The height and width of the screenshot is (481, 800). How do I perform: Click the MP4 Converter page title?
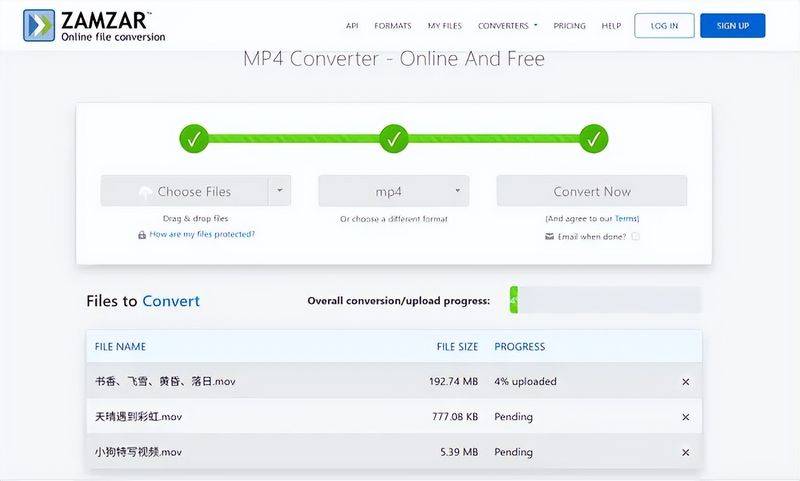(394, 59)
